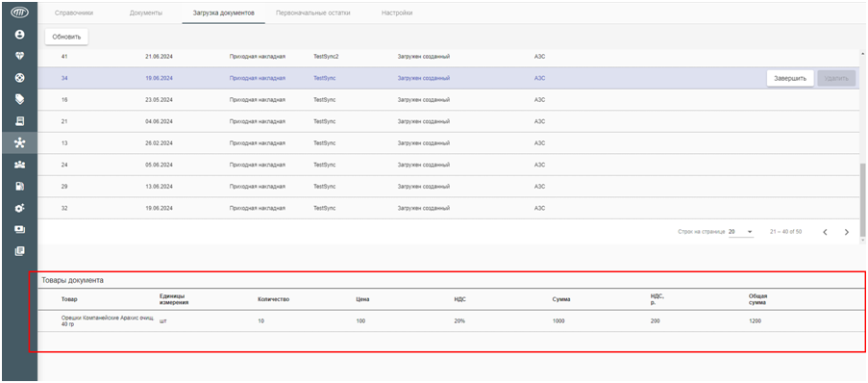The width and height of the screenshot is (868, 383).
Task: Open the money payments sidebar icon
Action: pyautogui.click(x=19, y=229)
